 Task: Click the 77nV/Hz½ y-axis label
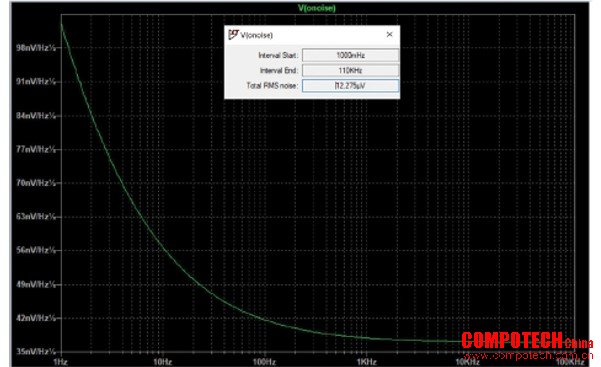[36, 149]
